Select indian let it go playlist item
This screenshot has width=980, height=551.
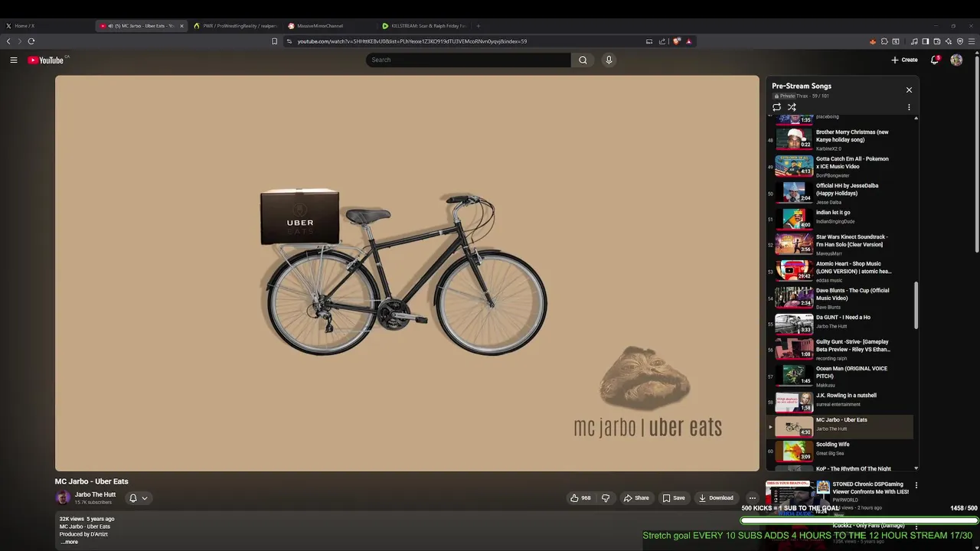tap(840, 218)
